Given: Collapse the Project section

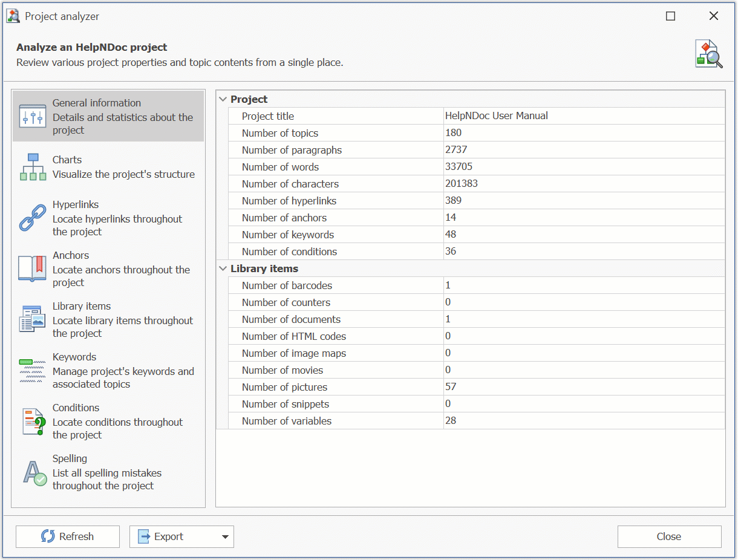Looking at the screenshot, I should [223, 99].
